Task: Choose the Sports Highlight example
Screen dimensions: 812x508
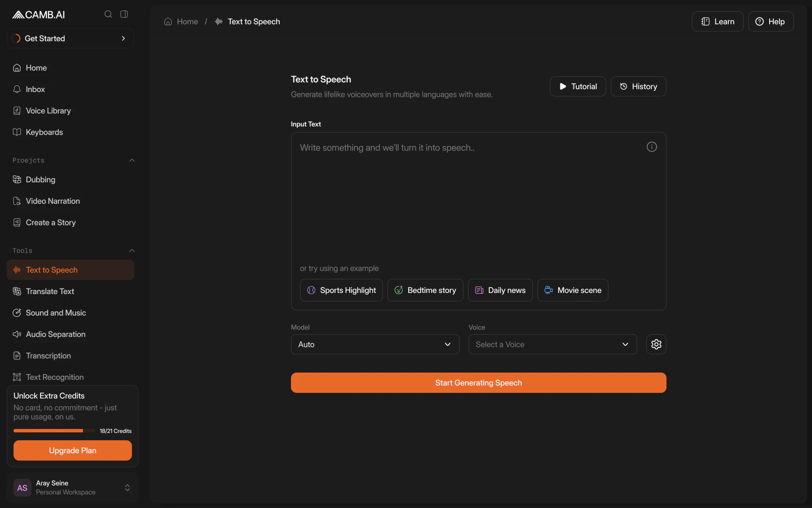Action: coord(341,290)
